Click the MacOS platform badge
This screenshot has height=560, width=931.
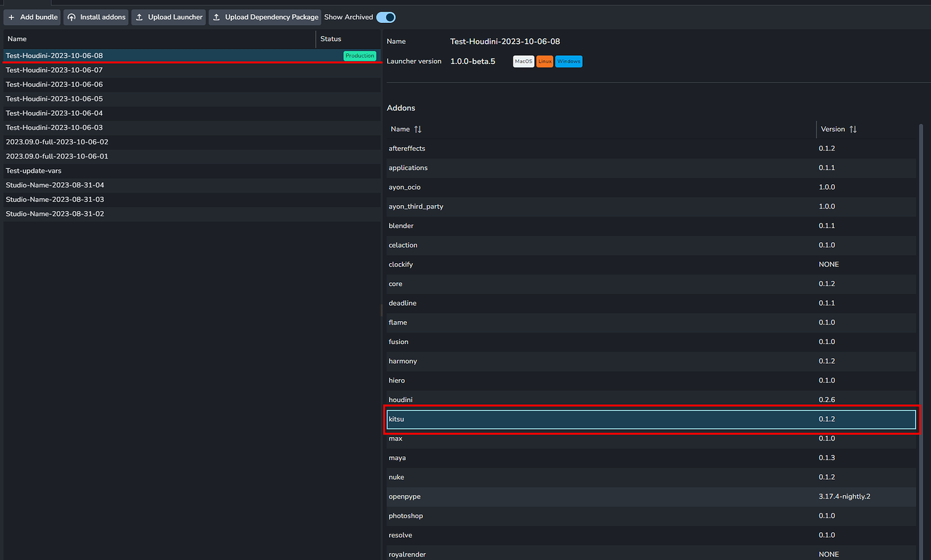coord(523,61)
